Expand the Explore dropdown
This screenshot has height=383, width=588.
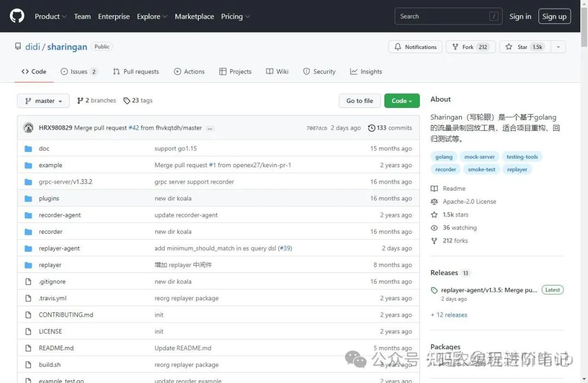click(152, 16)
